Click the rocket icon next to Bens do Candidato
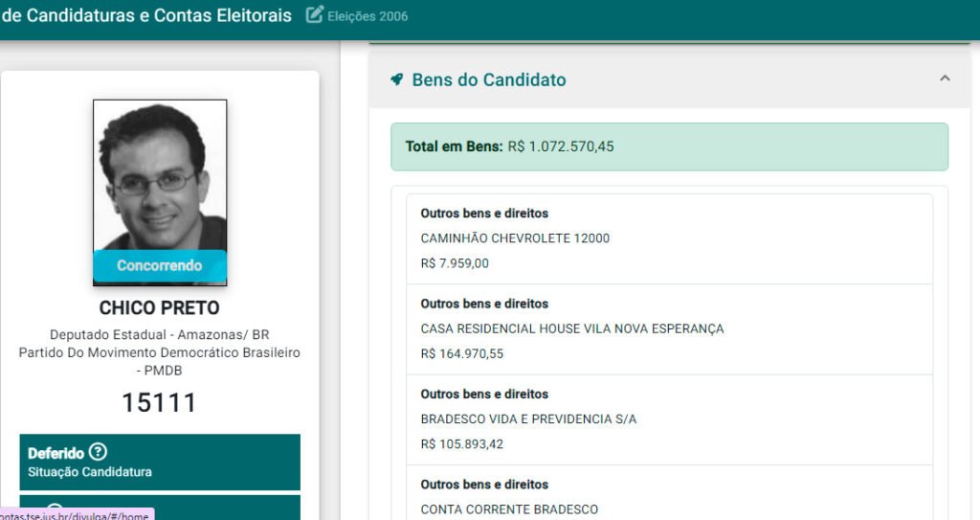Viewport: 980px width, 520px height. pyautogui.click(x=397, y=79)
